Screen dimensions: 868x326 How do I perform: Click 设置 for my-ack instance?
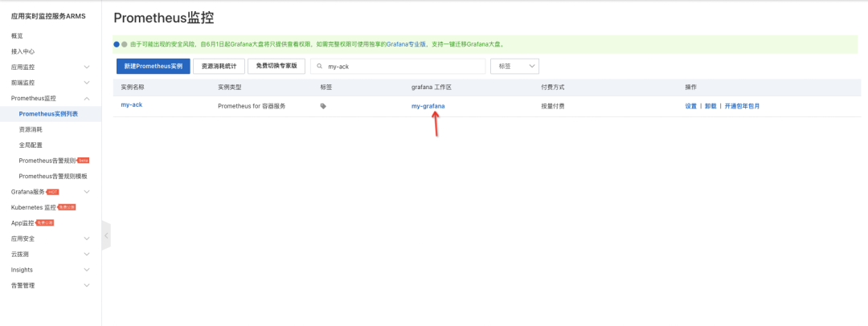coord(691,106)
